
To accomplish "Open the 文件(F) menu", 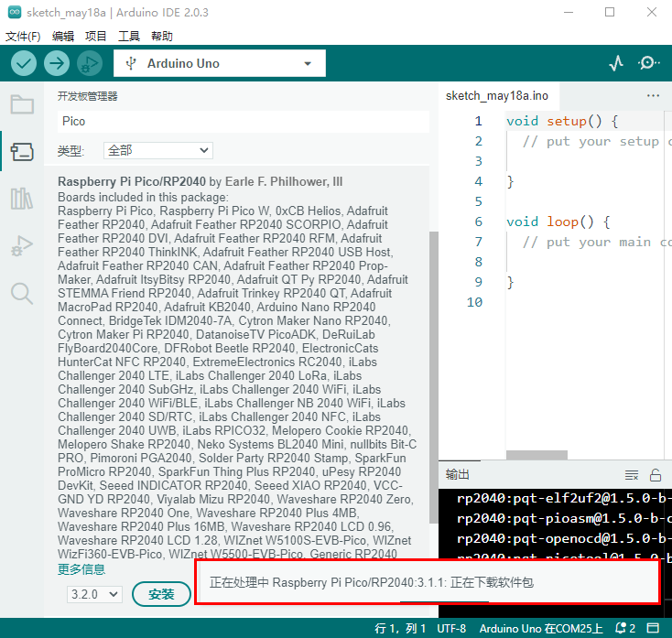I will point(23,36).
